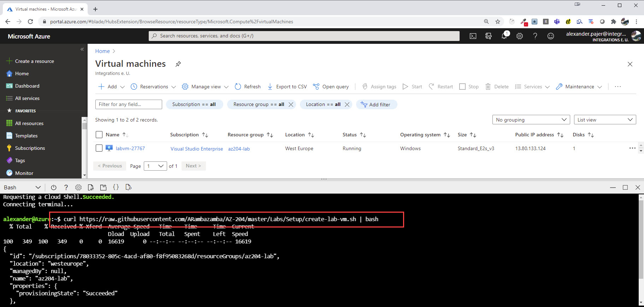Screen dimensions: 644x307
Task: Open the Help question mark in Azure header
Action: pyautogui.click(x=535, y=36)
